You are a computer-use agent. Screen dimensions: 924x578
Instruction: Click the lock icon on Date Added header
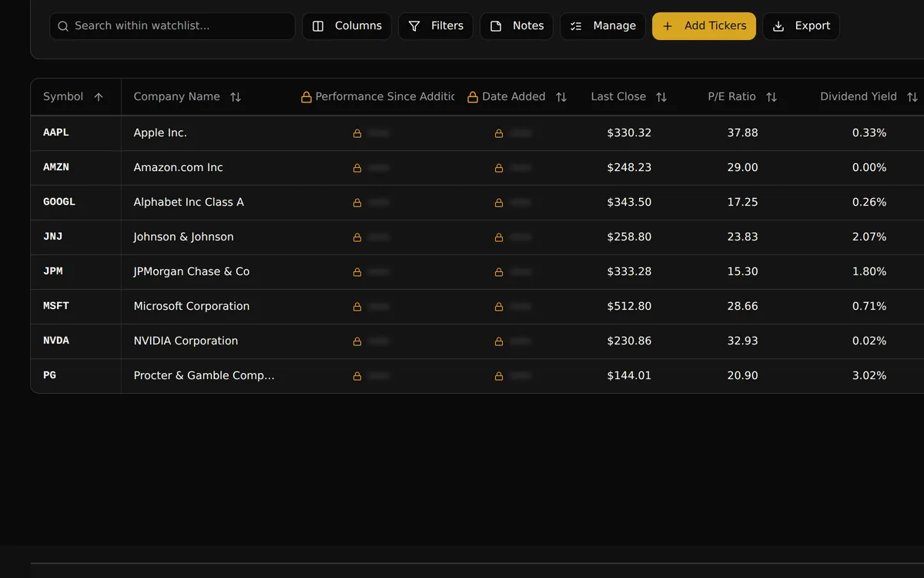(x=473, y=97)
